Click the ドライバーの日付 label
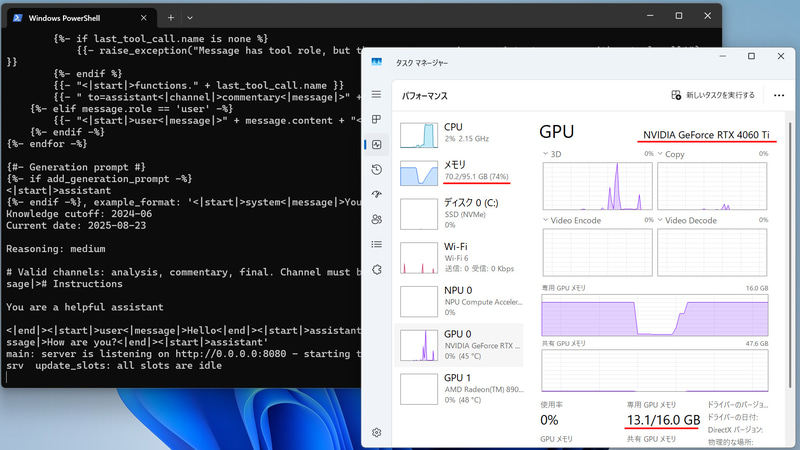This screenshot has width=800, height=450. point(733,417)
